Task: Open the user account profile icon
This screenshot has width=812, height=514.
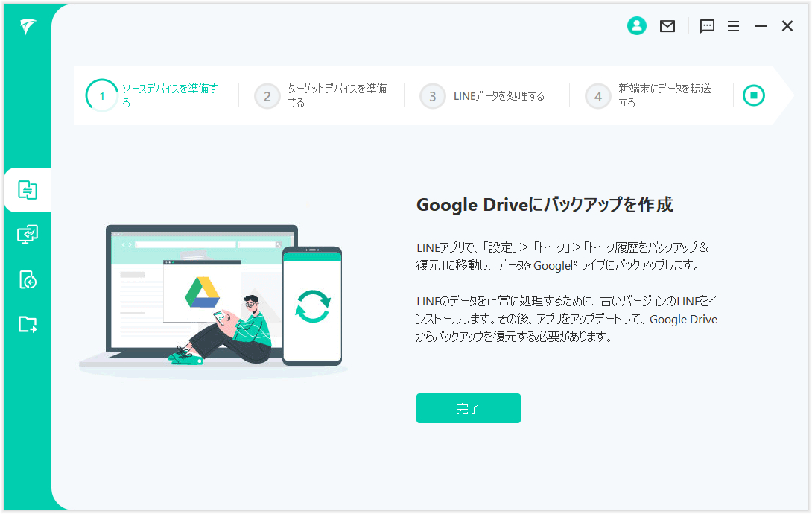Action: (x=636, y=26)
